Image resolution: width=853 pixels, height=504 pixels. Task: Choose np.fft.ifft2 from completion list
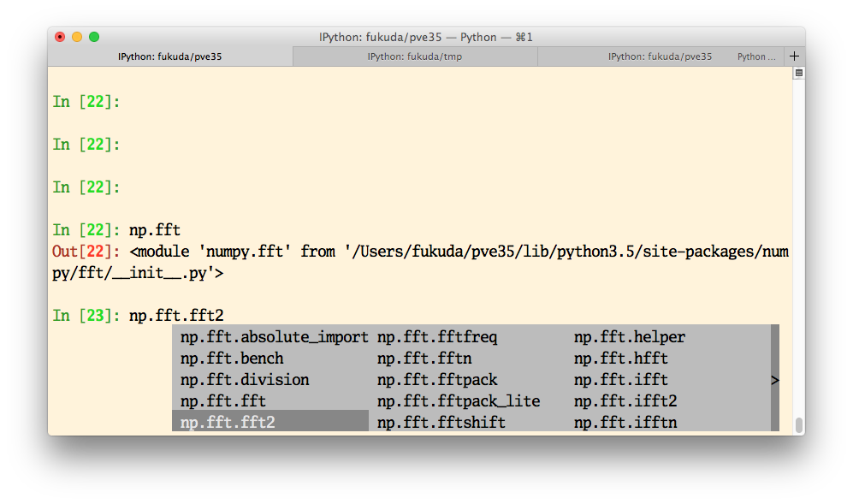pos(625,401)
